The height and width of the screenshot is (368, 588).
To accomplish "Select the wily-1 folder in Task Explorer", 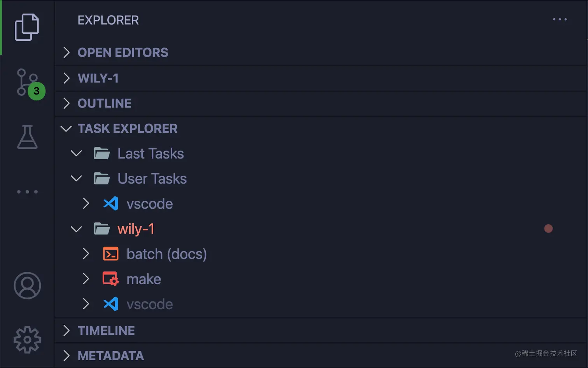I will click(x=136, y=229).
